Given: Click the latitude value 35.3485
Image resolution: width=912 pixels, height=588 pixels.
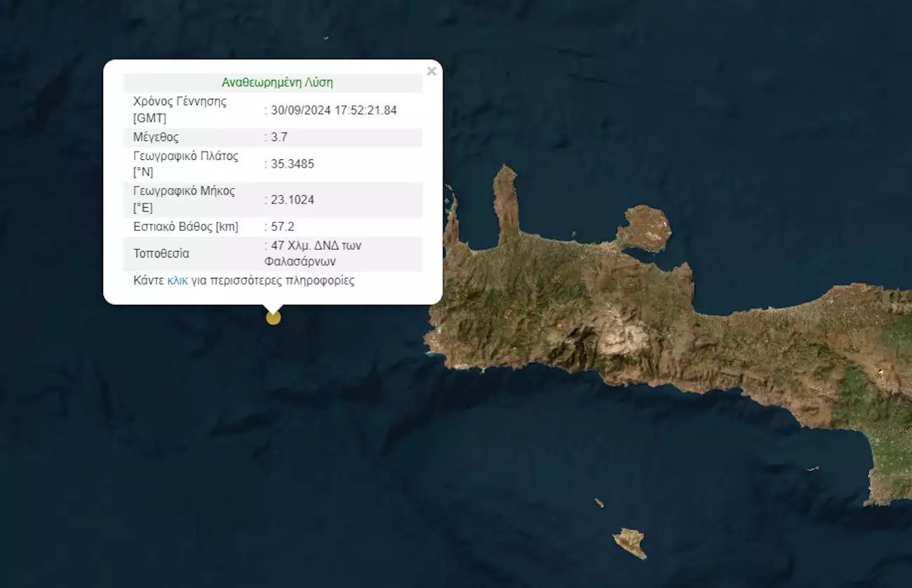Looking at the screenshot, I should click(293, 164).
